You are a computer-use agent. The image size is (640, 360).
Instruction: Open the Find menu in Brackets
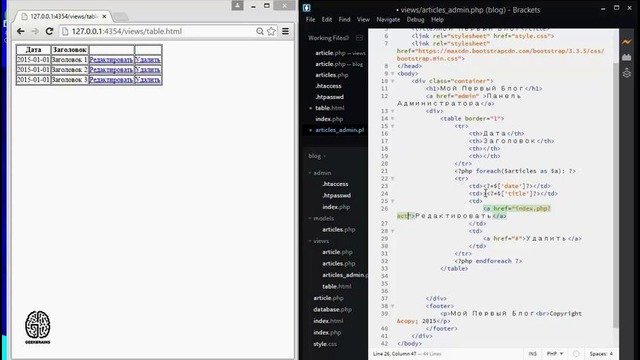click(344, 20)
